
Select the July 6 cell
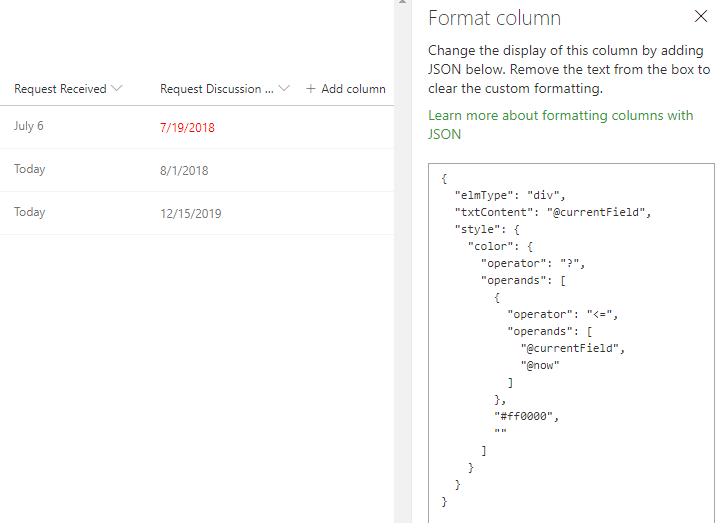29,127
